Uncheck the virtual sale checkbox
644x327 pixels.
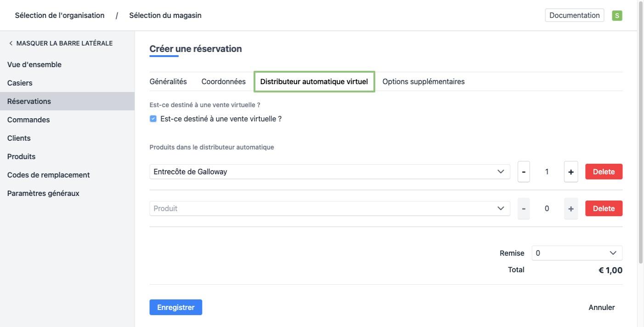153,119
